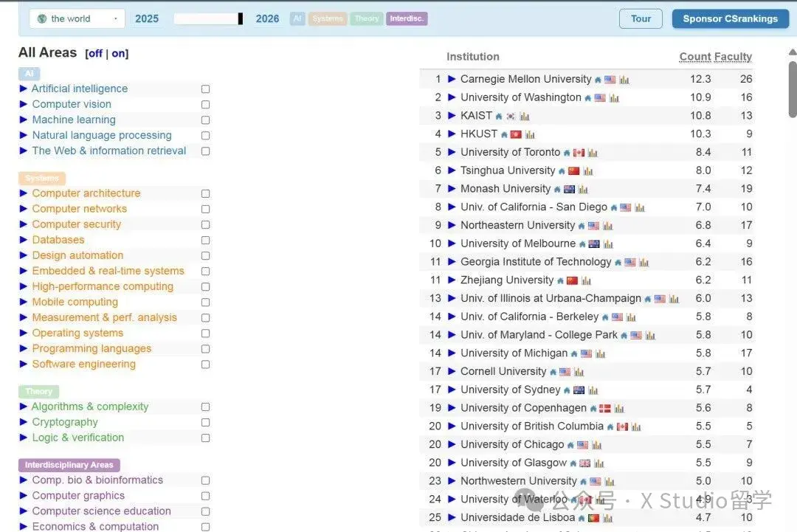
Task: Expand Natural language processing conferences
Action: [23, 135]
